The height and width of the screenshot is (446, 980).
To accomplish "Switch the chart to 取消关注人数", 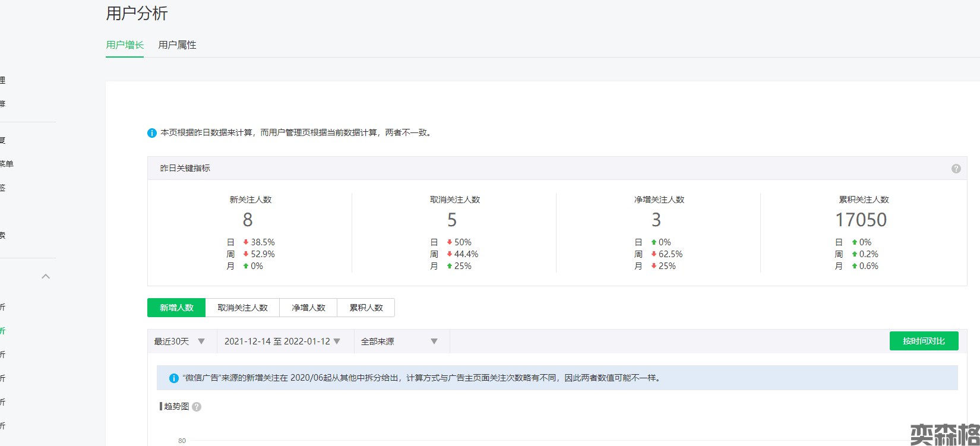I will pyautogui.click(x=242, y=308).
